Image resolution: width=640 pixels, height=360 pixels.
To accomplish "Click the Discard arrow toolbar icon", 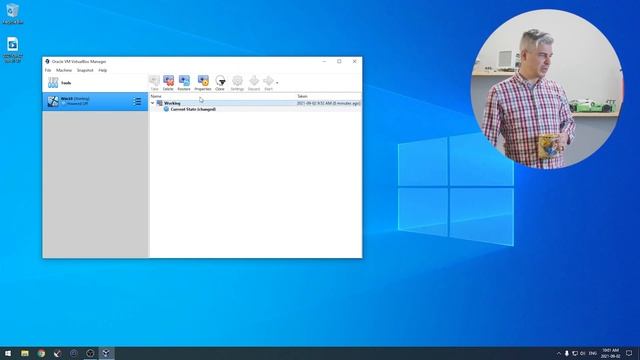I will 254,83.
